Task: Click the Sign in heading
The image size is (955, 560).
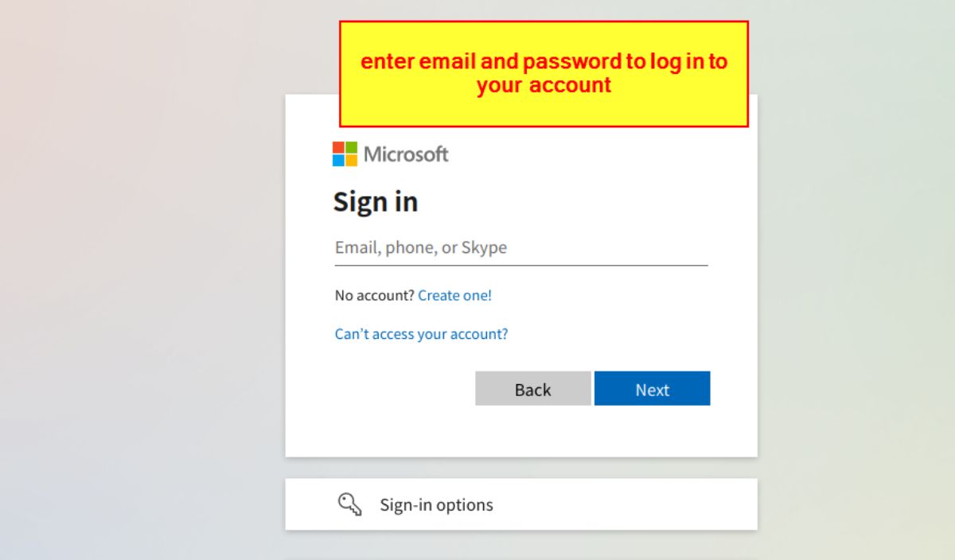Action: (x=375, y=202)
